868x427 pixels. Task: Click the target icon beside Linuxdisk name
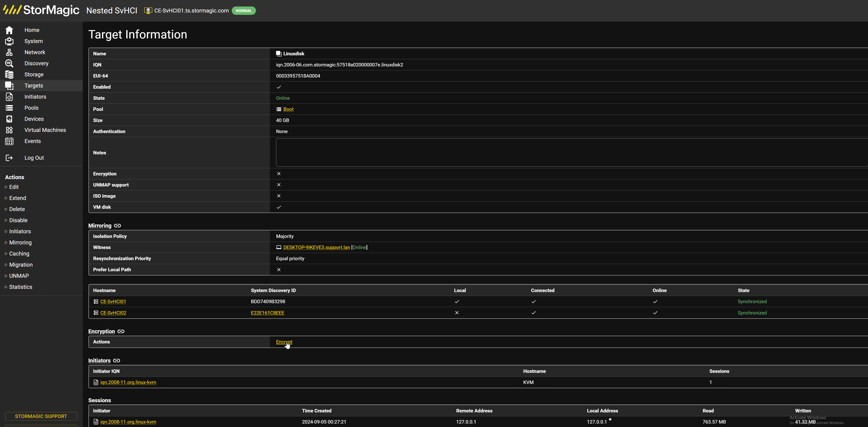point(279,54)
